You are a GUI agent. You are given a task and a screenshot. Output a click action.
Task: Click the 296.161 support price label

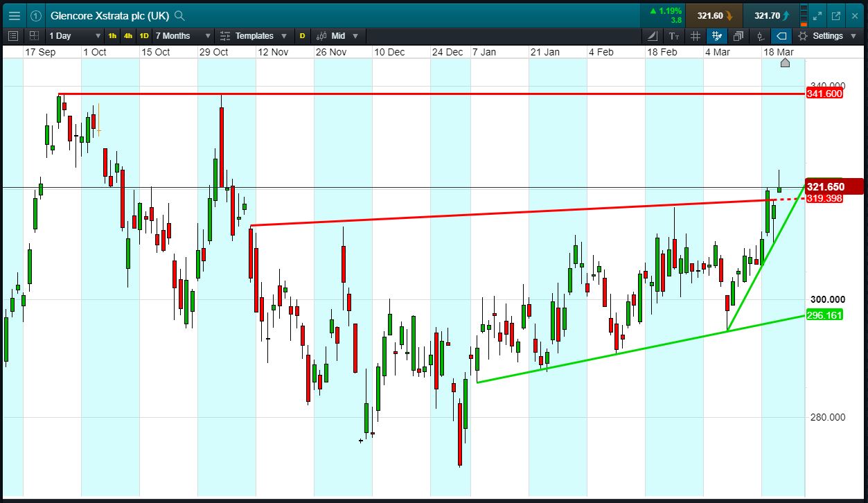click(x=824, y=315)
